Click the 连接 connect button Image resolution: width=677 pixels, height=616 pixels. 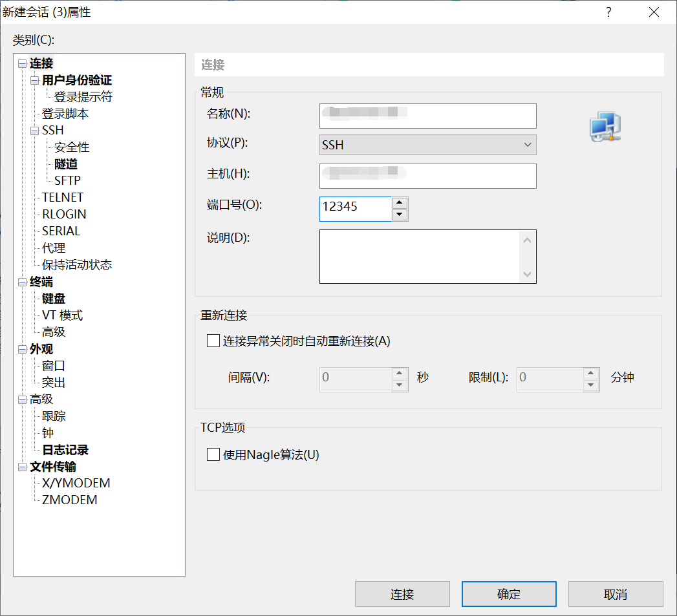pyautogui.click(x=402, y=594)
